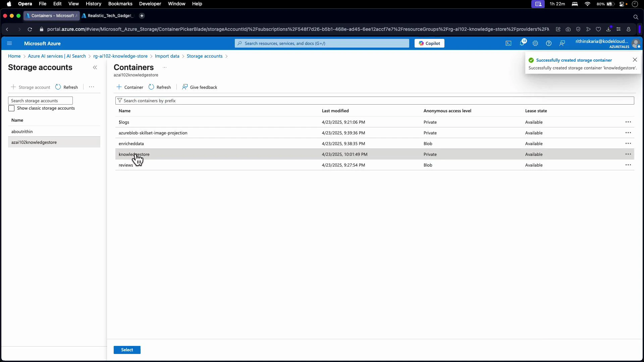
Task: Navigate to rg-ai102-knowledge-store via breadcrumb
Action: (120, 56)
